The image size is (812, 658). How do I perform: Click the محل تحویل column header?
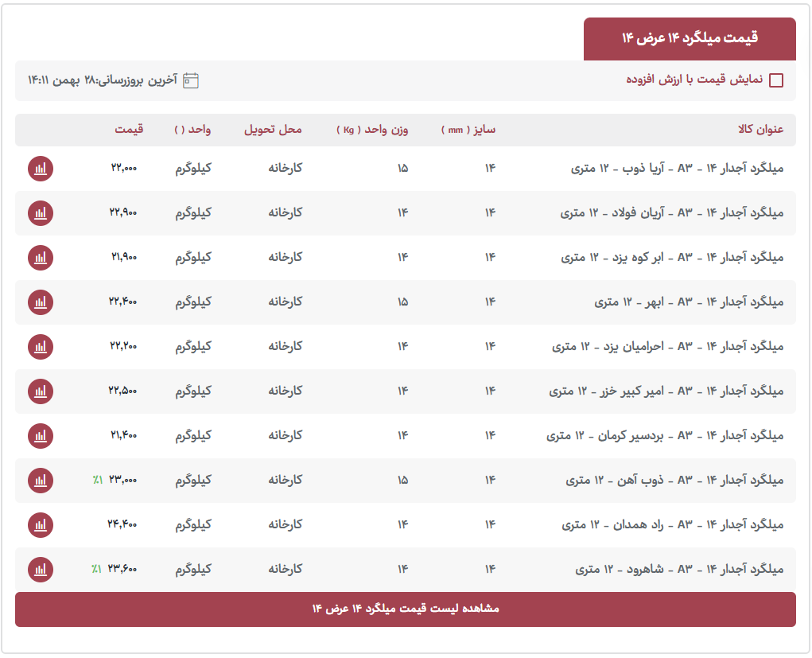pos(273,130)
